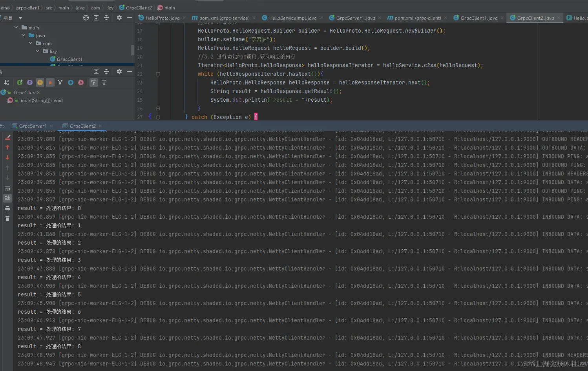Hide the Structure panel with the minus icon
The image size is (588, 371).
pos(130,71)
